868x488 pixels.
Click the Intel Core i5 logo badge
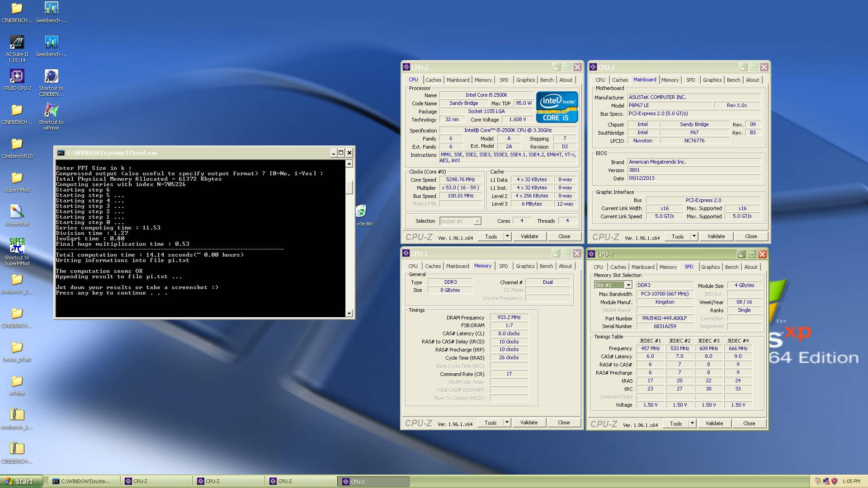(557, 107)
